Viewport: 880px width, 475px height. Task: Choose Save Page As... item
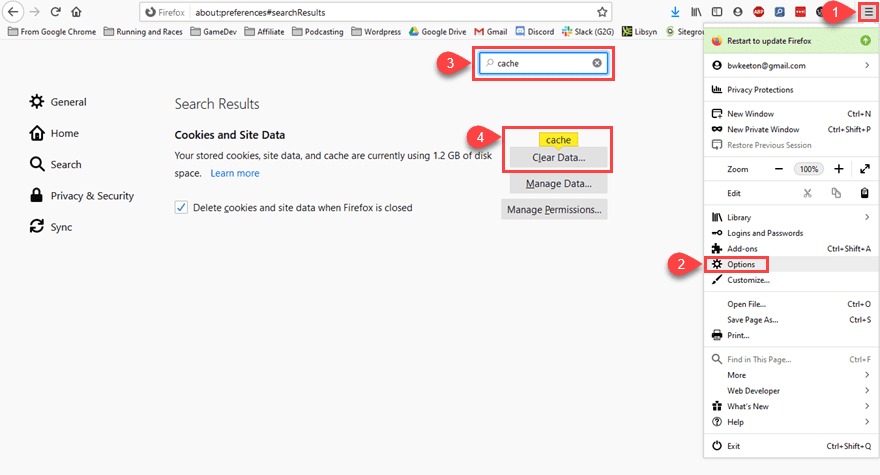click(791, 320)
